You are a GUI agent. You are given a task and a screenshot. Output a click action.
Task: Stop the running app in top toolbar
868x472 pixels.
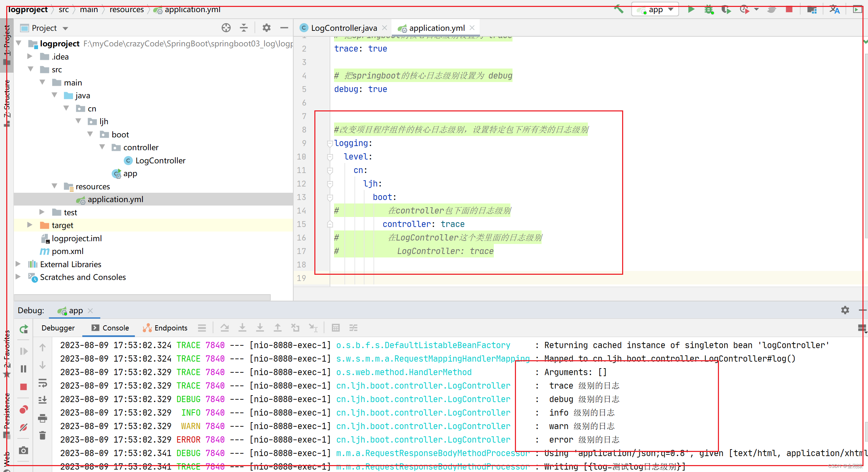(x=789, y=9)
